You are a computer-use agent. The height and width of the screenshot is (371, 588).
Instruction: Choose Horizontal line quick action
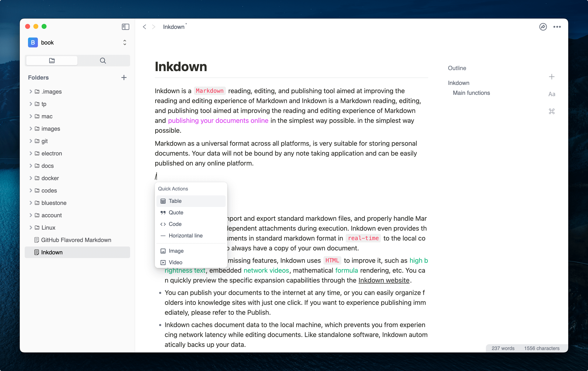(x=185, y=236)
